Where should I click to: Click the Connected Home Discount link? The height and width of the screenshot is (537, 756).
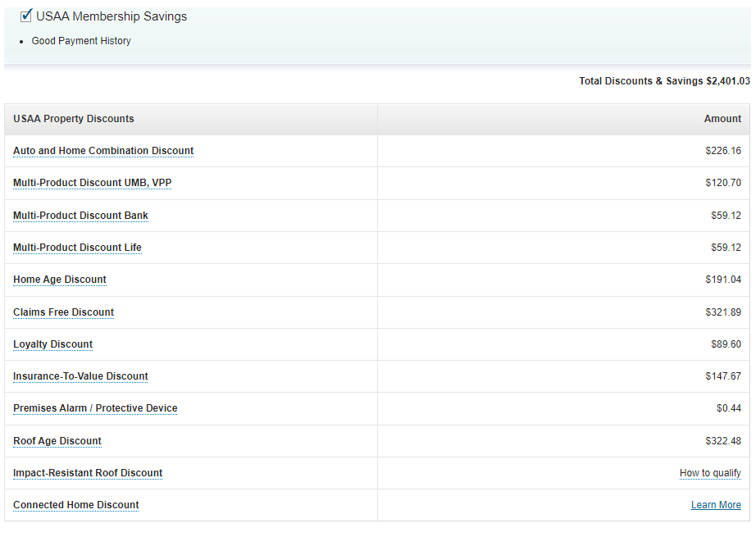pos(76,505)
